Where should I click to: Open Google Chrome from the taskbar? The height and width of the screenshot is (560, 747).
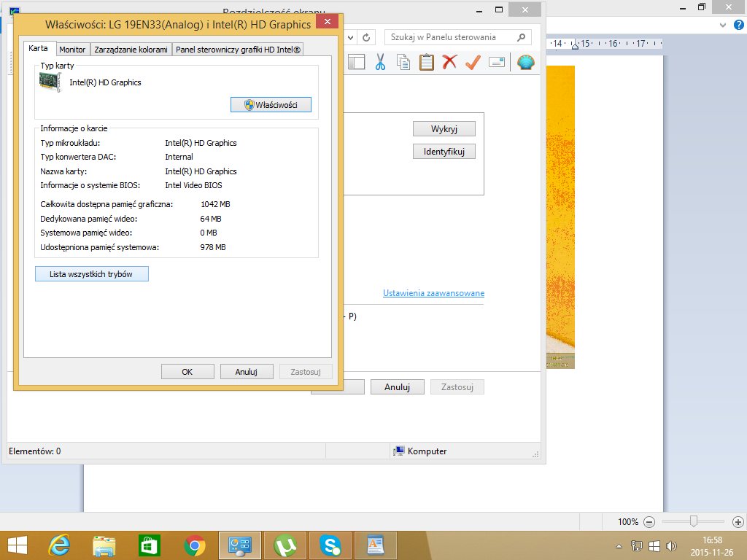pos(194,545)
